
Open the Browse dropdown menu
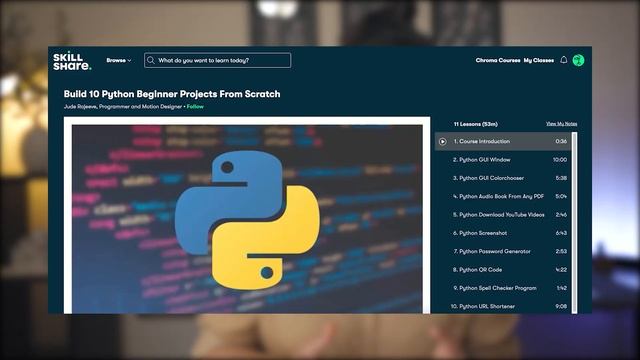coord(119,60)
